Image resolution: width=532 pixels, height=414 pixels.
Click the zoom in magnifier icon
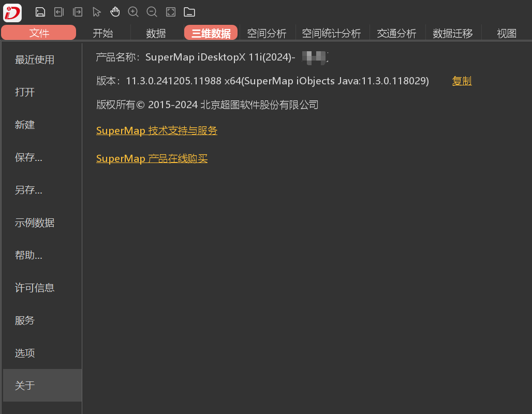tap(133, 12)
